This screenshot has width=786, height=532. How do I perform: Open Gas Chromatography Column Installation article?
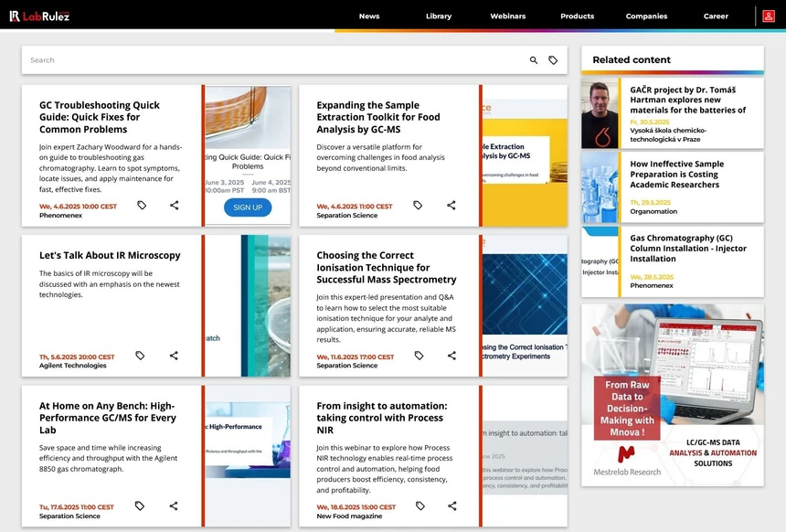[x=687, y=249]
